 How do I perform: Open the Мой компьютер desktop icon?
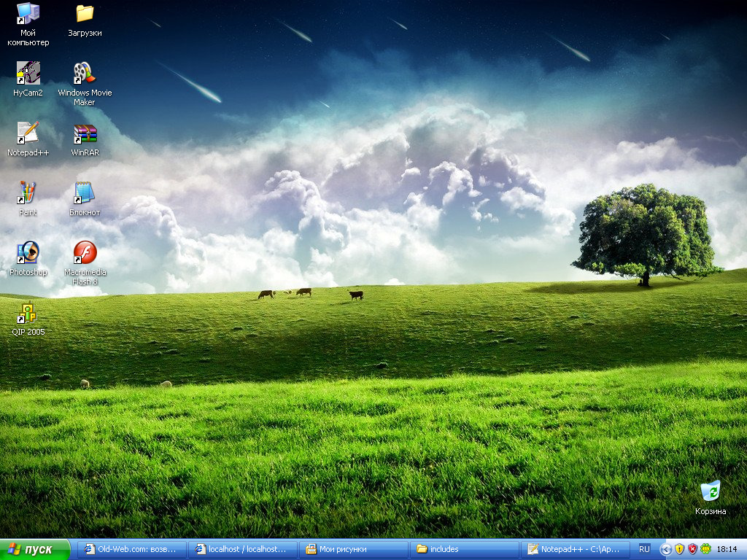click(x=28, y=15)
